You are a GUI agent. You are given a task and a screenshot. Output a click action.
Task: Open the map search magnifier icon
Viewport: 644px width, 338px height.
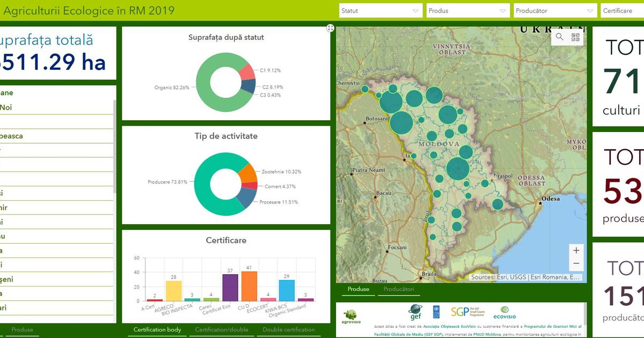(x=559, y=37)
